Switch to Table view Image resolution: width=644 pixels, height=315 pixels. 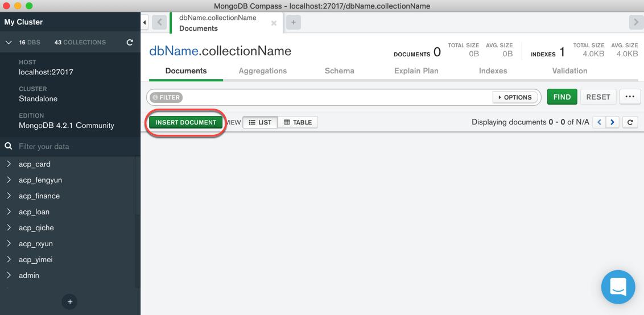(298, 122)
